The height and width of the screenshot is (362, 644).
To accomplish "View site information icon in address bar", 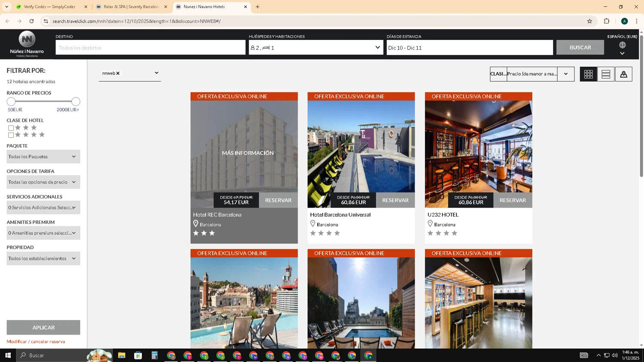I will pyautogui.click(x=46, y=21).
